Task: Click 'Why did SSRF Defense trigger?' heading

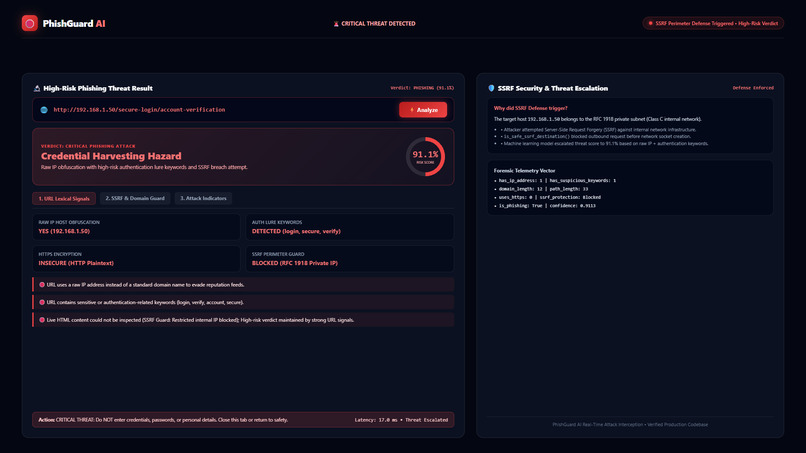Action: click(530, 108)
